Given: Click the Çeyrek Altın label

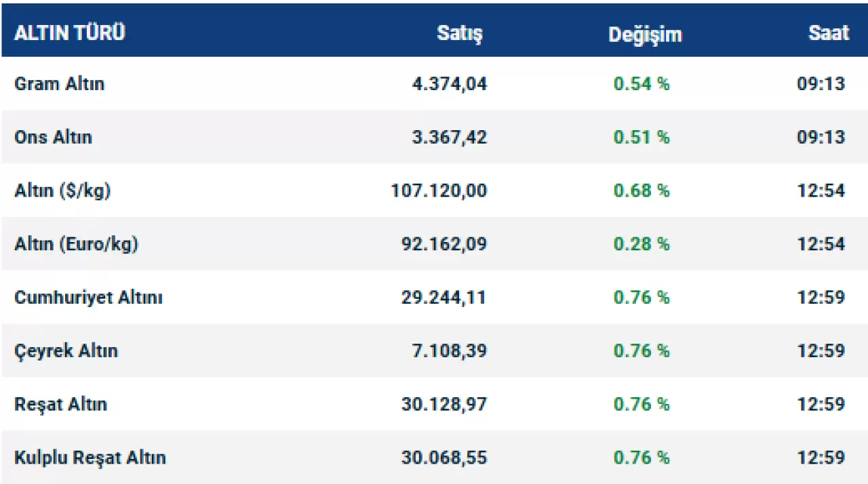Looking at the screenshot, I should pos(66,351).
